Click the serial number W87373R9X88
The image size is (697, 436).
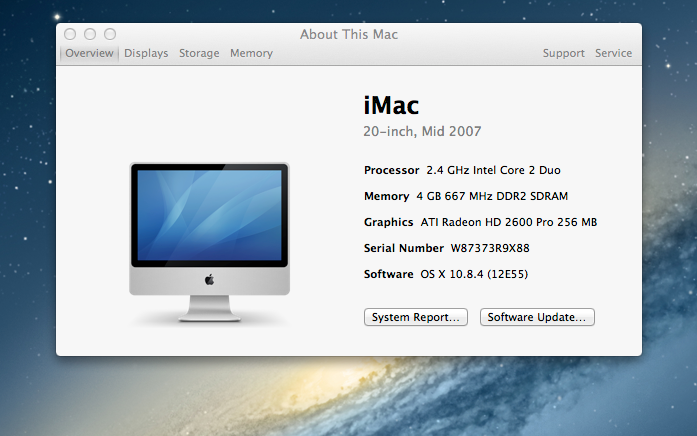click(x=490, y=248)
